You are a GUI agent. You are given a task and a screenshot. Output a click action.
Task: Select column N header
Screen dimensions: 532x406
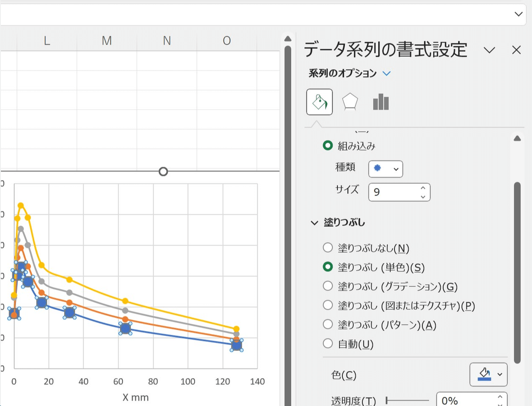(167, 41)
